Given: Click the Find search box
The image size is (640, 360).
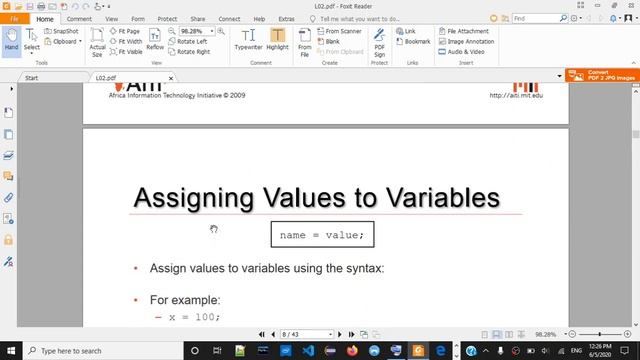Looking at the screenshot, I should (536, 18).
